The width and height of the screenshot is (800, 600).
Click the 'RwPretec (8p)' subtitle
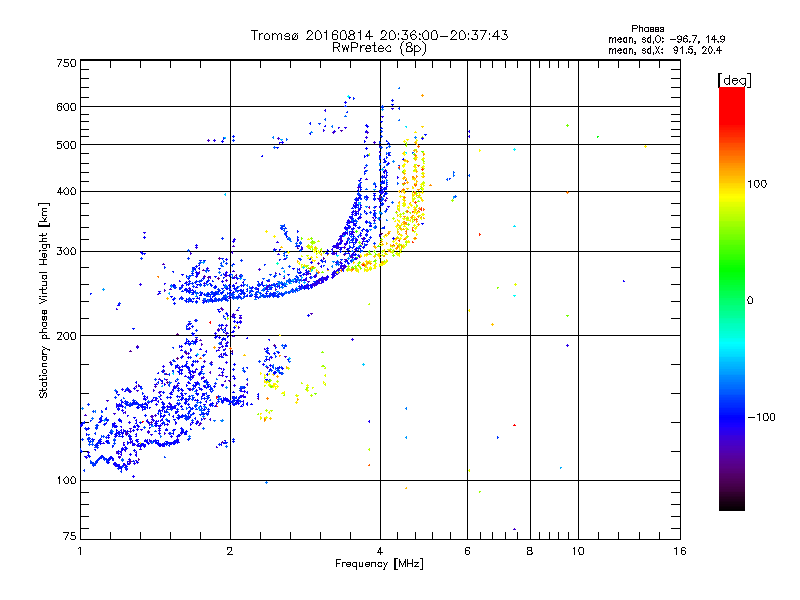[x=379, y=48]
